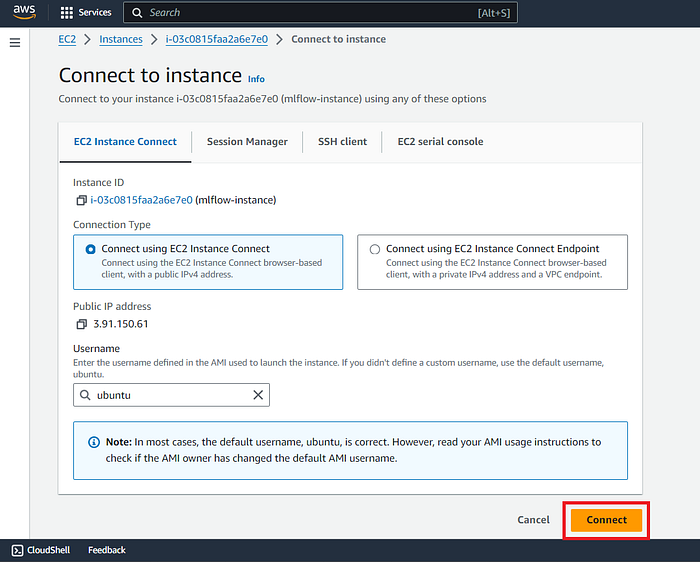Open the i-03c0815faa2a6e7e0 breadcrumb link

click(217, 39)
